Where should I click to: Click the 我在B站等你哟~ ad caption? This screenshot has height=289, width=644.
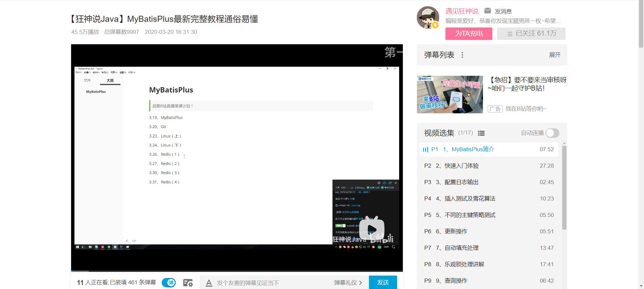pos(526,109)
